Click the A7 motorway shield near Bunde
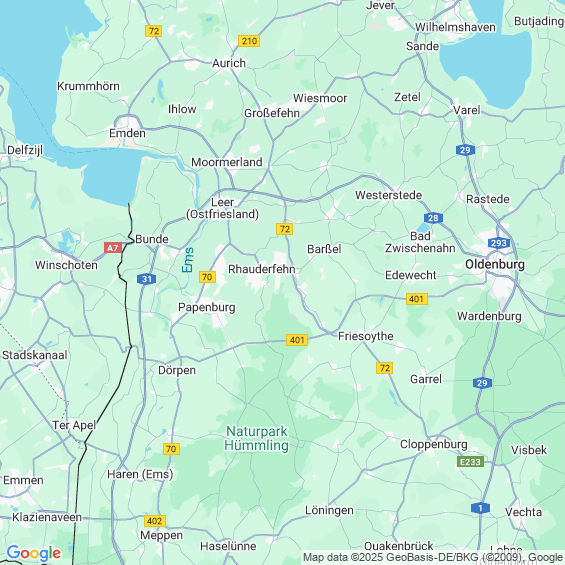The image size is (565, 565). [113, 248]
